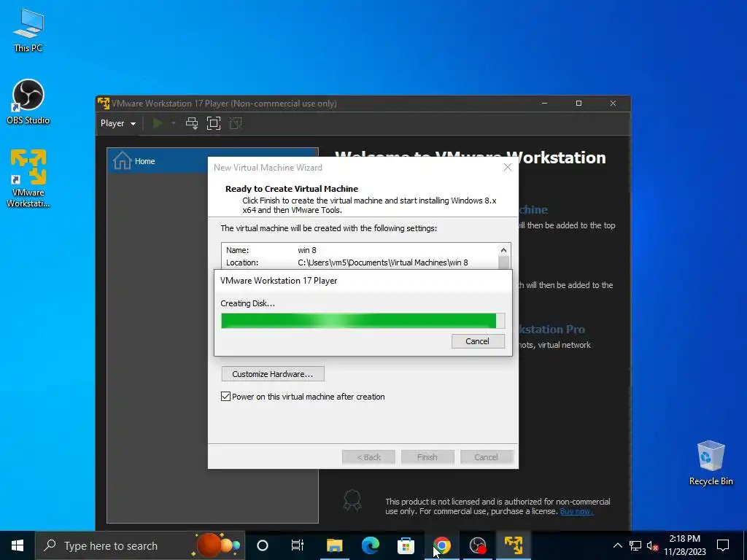Click the muted volume tray icon
This screenshot has height=560, width=747.
[653, 545]
